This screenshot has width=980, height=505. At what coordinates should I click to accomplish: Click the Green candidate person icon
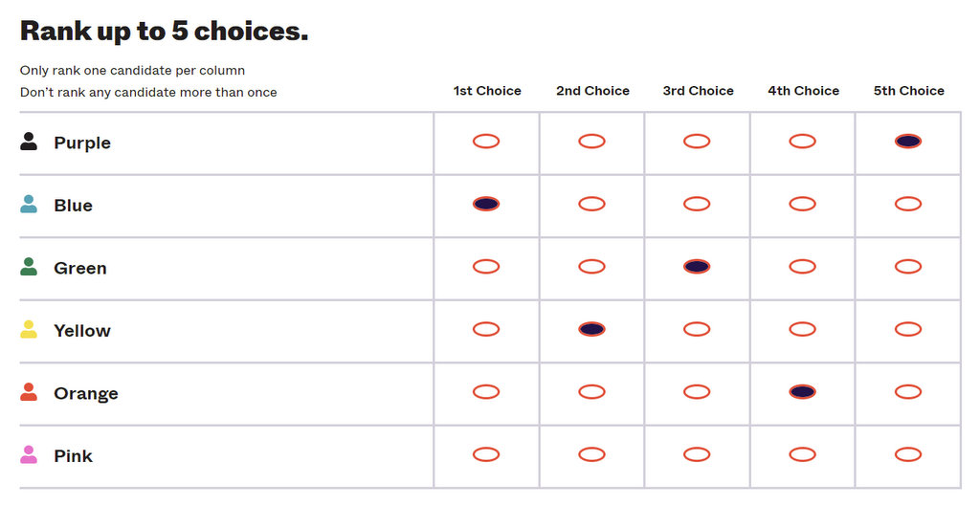[x=29, y=267]
